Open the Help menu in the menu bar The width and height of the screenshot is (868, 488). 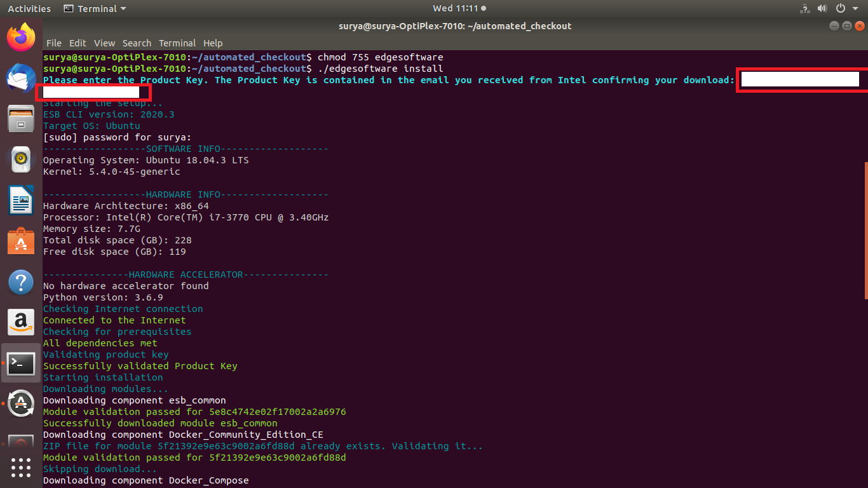coord(213,43)
